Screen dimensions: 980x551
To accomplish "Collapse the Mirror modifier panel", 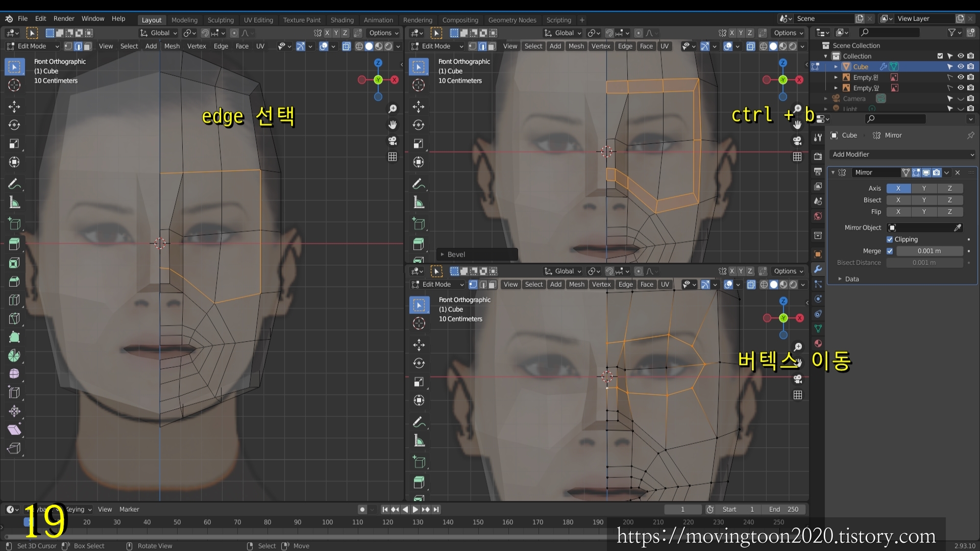I will coord(833,172).
